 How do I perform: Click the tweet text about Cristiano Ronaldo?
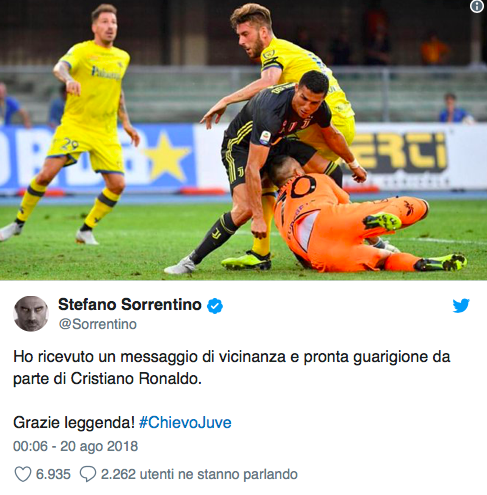tap(232, 368)
